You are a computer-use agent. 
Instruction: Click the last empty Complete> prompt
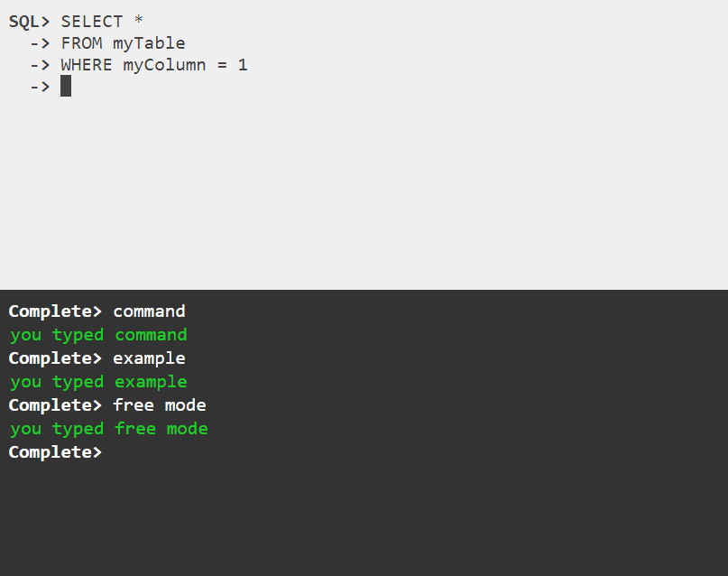click(x=56, y=452)
